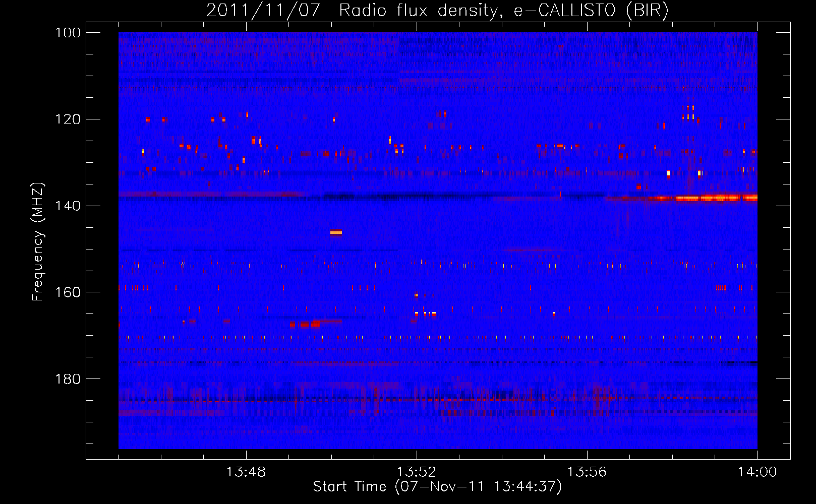Click the '13:52' time tick label
This screenshot has height=504, width=816.
point(417,472)
